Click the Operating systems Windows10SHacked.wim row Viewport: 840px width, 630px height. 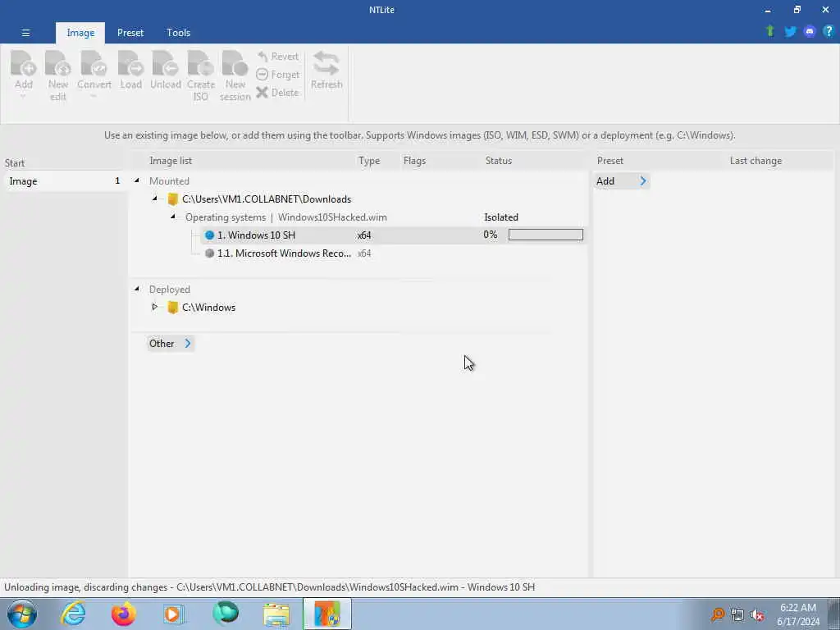(286, 217)
